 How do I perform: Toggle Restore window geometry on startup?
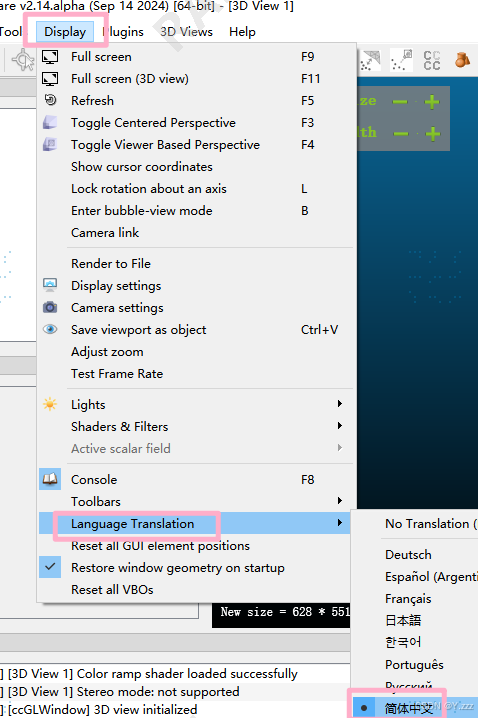(x=196, y=568)
